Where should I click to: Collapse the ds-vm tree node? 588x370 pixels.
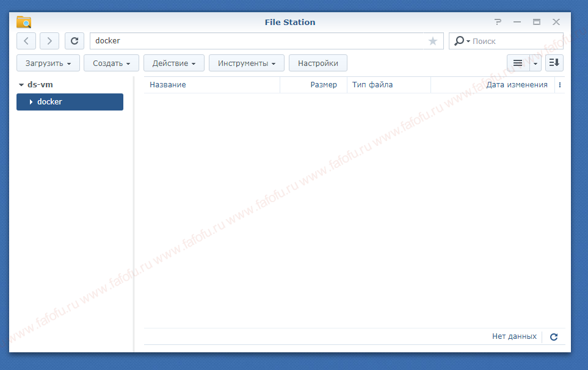(21, 85)
